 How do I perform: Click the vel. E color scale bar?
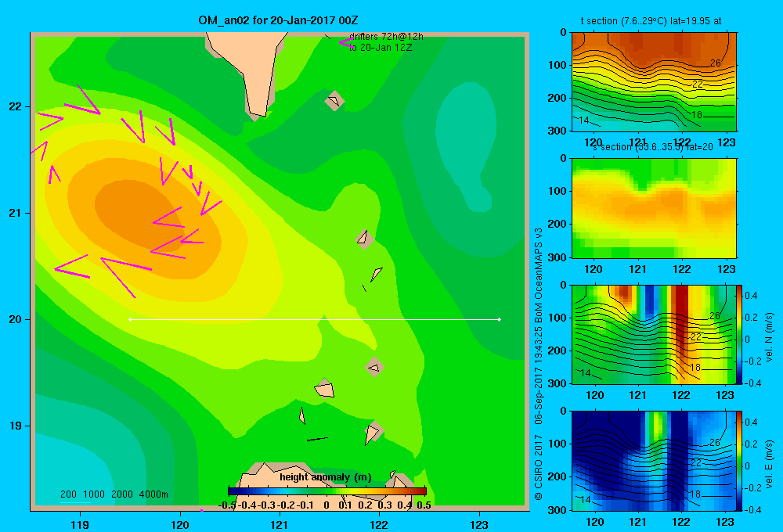(740, 461)
